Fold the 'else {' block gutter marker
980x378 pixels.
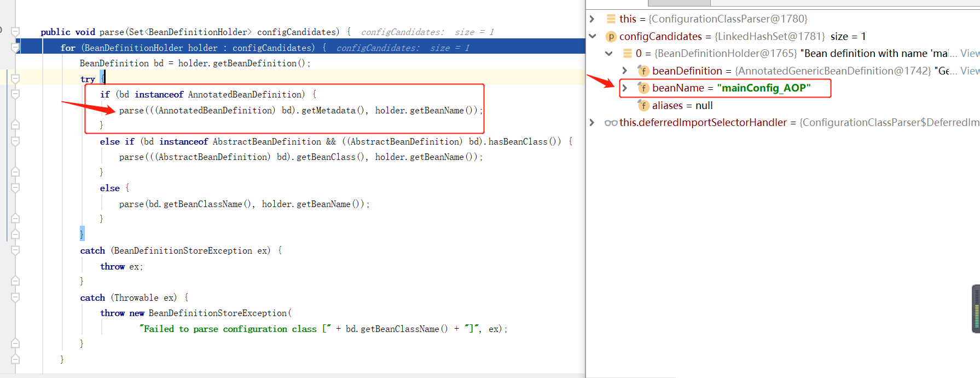(15, 188)
